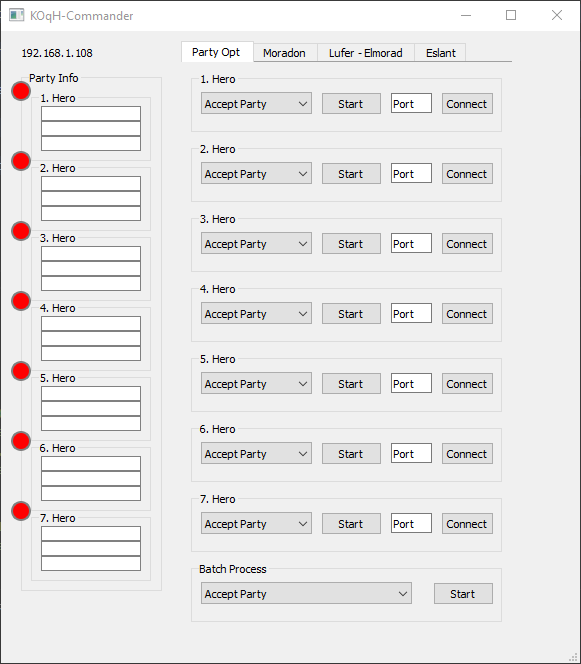This screenshot has height=664, width=581.
Task: Open the Batch Process Accept Party dropdown
Action: (x=306, y=593)
